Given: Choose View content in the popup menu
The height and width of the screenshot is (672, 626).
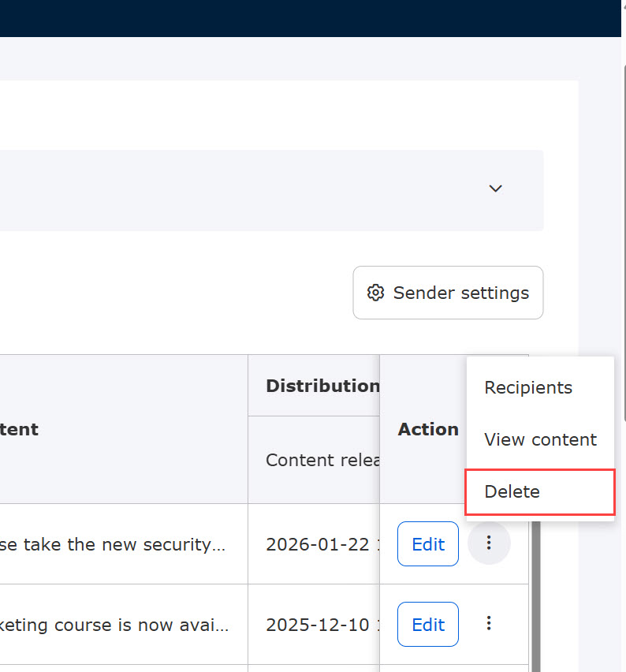Looking at the screenshot, I should coord(540,439).
